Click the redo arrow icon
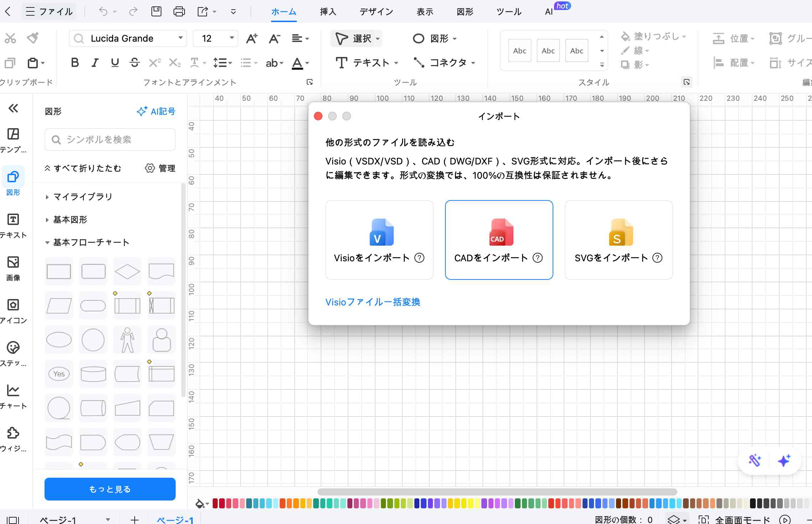The height and width of the screenshot is (524, 812). (x=133, y=12)
